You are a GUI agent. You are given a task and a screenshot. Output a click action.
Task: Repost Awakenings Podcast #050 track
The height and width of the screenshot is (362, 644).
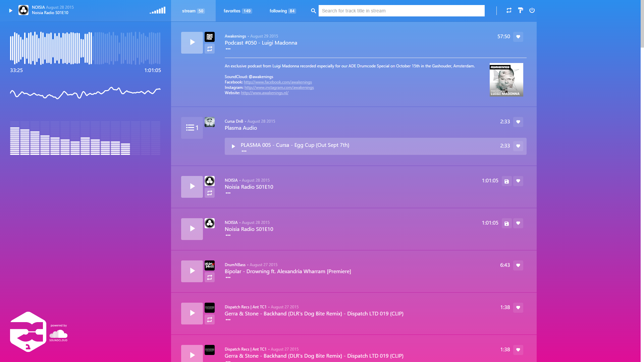[x=210, y=49]
